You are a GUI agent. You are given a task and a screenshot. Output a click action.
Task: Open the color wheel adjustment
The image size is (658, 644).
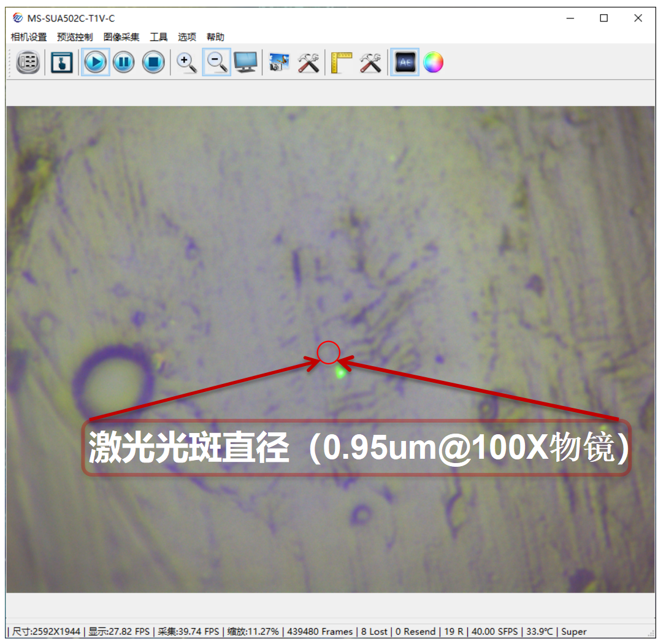[x=433, y=63]
